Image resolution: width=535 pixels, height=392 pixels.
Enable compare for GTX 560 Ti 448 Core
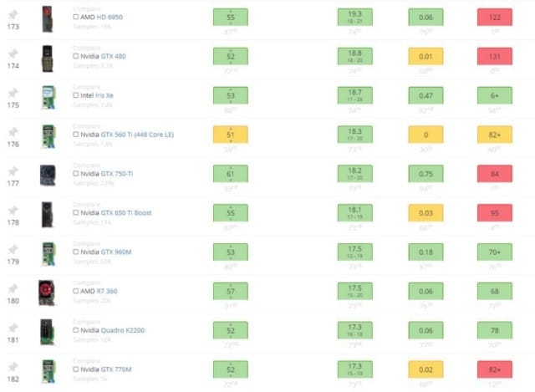click(76, 134)
